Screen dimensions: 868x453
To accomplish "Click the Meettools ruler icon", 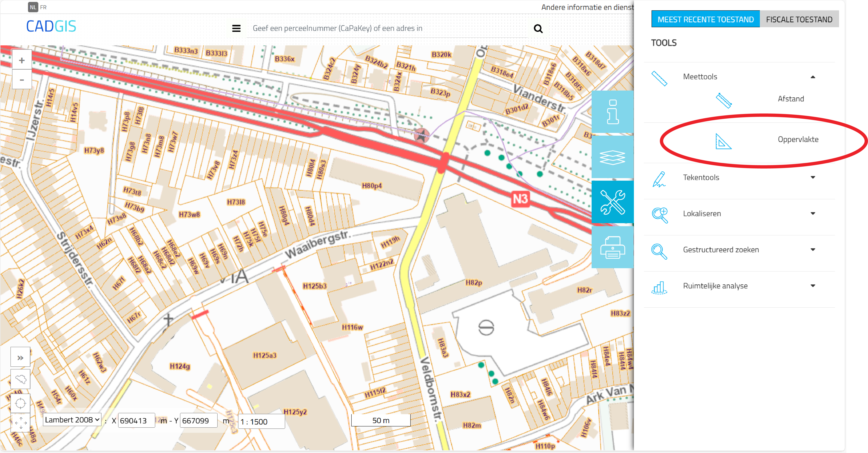I will (659, 78).
